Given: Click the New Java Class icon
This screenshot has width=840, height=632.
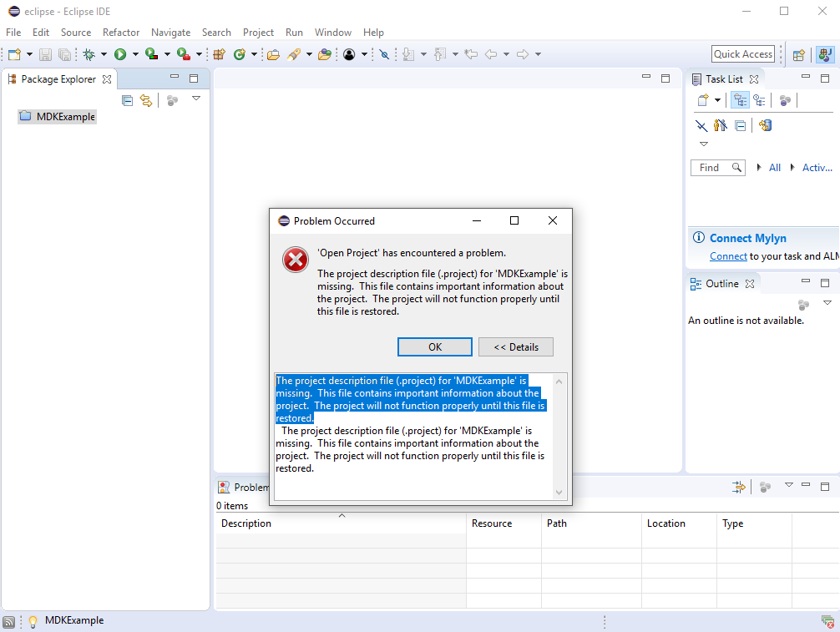Looking at the screenshot, I should (x=240, y=54).
